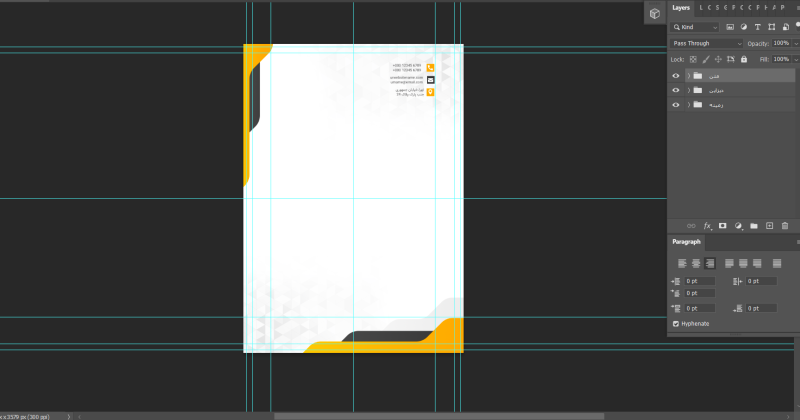Viewport: 800px width, 420px height.
Task: Toggle the Hyphenate checkbox
Action: click(x=676, y=324)
